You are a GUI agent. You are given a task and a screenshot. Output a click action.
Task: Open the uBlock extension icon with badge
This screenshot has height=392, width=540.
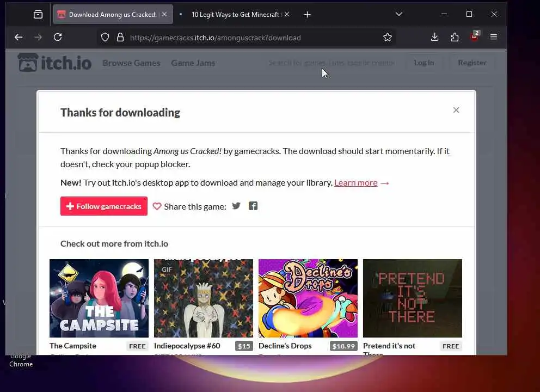[x=475, y=36]
